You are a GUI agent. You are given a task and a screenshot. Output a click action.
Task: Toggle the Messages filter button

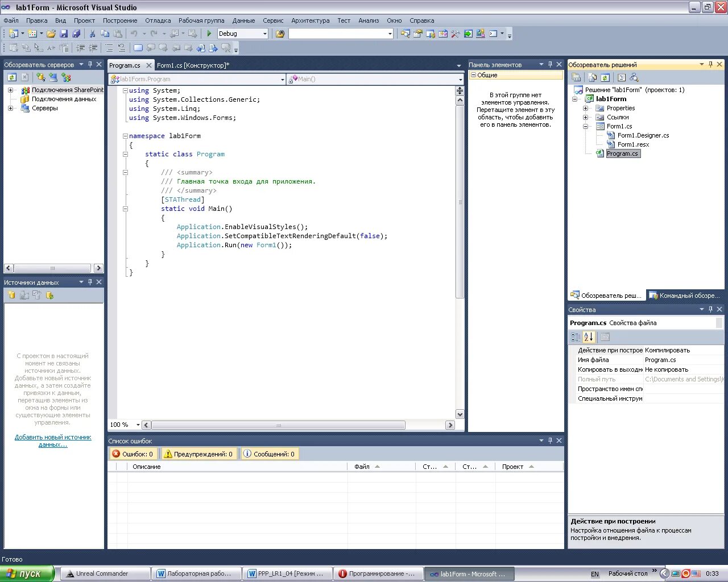[x=269, y=454]
